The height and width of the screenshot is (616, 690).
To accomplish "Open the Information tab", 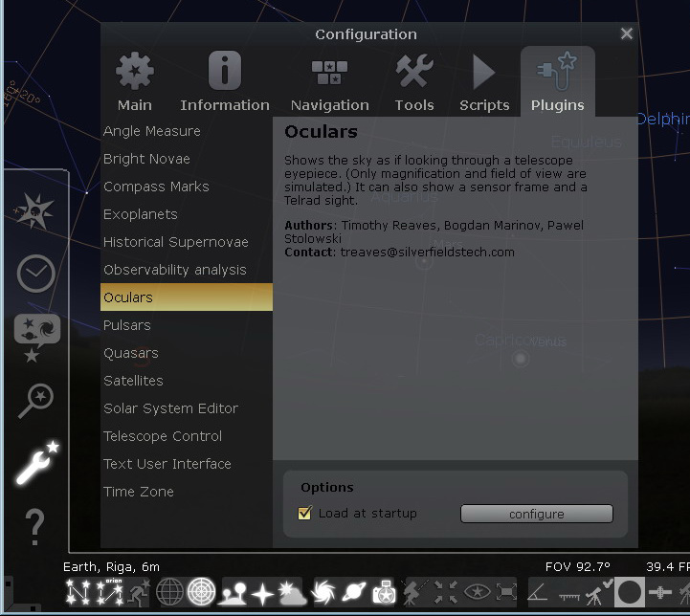I will tap(225, 83).
